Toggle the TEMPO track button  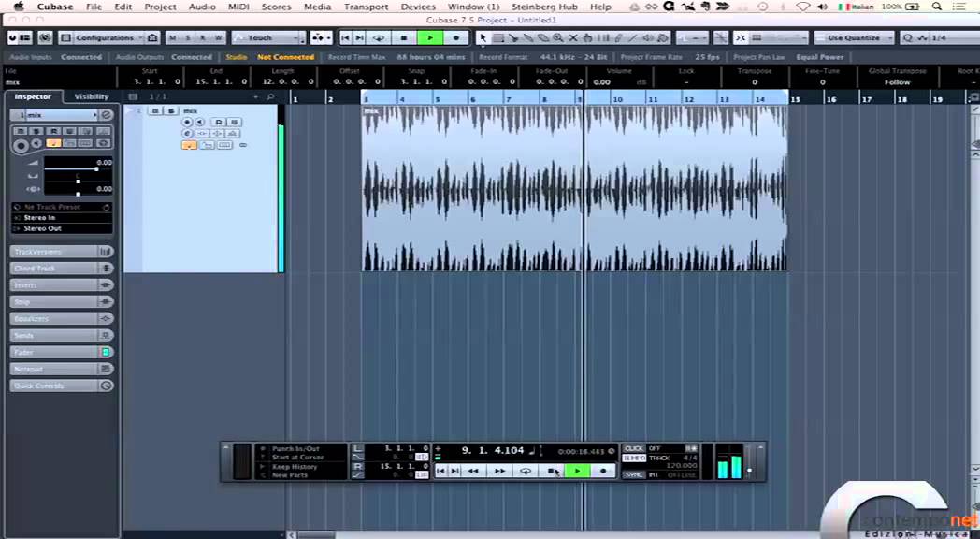[x=634, y=459]
